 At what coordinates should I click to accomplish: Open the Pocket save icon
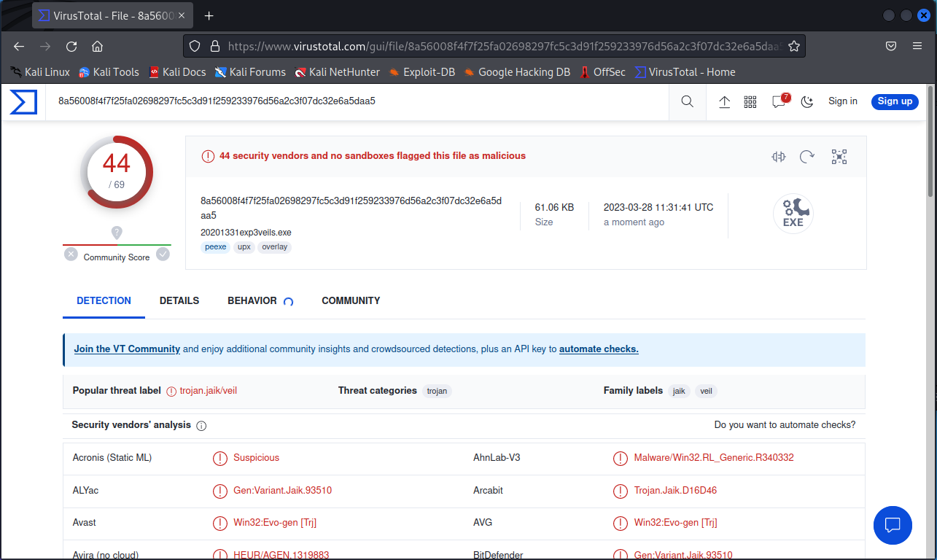[891, 46]
